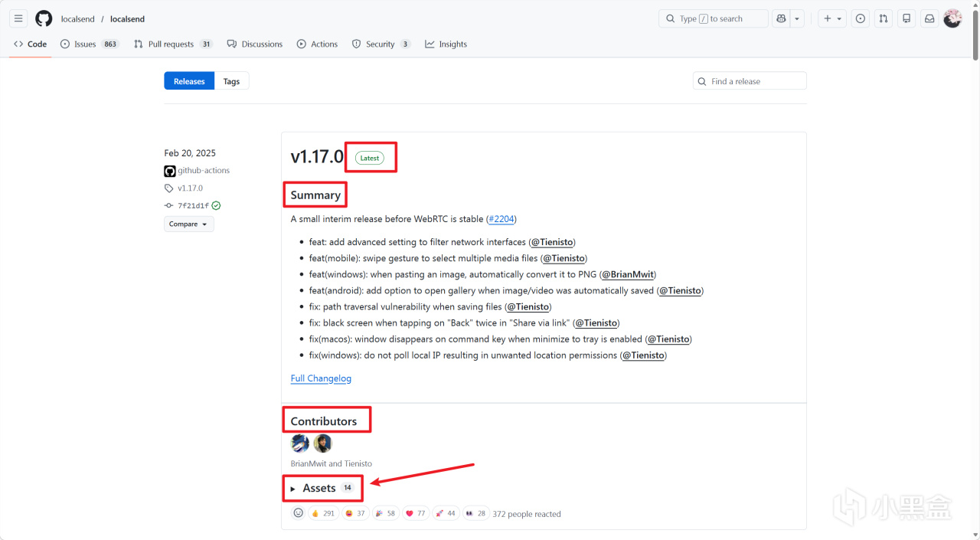980x540 pixels.
Task: Open Tienisto contributor avatar
Action: [x=323, y=443]
